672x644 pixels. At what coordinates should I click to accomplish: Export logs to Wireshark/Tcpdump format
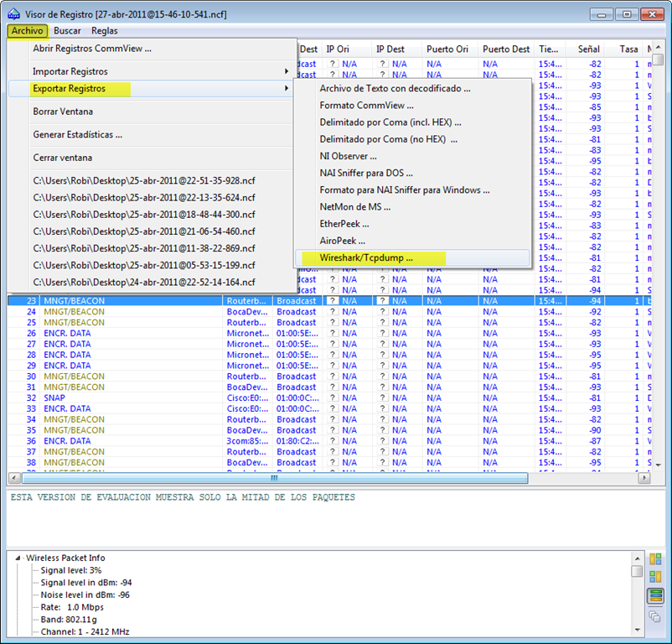412,257
